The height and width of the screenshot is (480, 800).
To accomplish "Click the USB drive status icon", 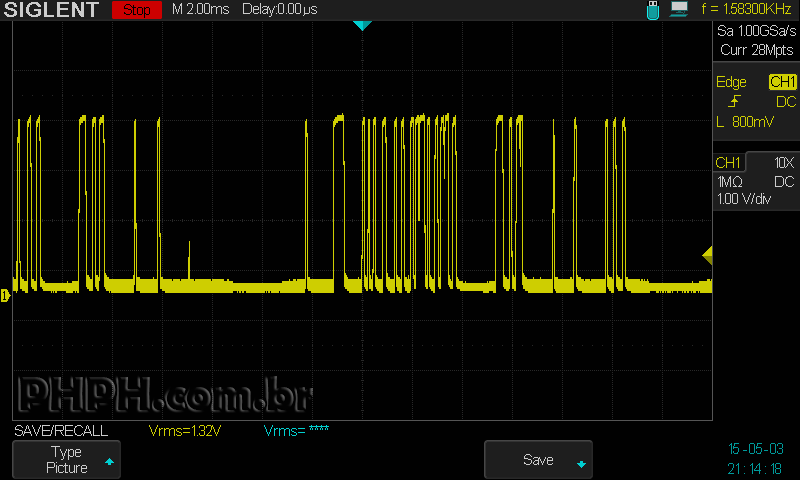I will (x=653, y=9).
